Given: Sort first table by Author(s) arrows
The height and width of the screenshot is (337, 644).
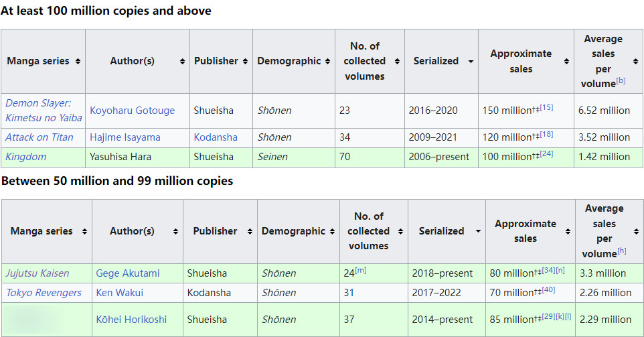Looking at the screenshot, I should point(182,61).
